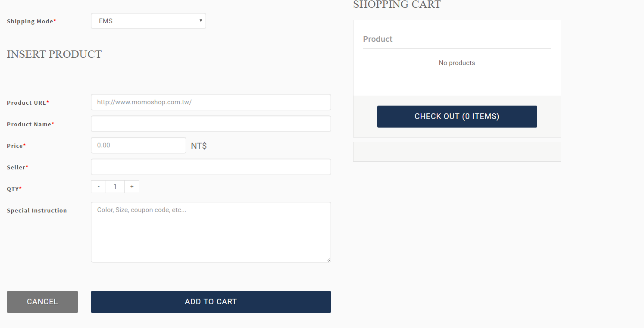
Task: Decrease quantity with the minus button
Action: tap(99, 187)
